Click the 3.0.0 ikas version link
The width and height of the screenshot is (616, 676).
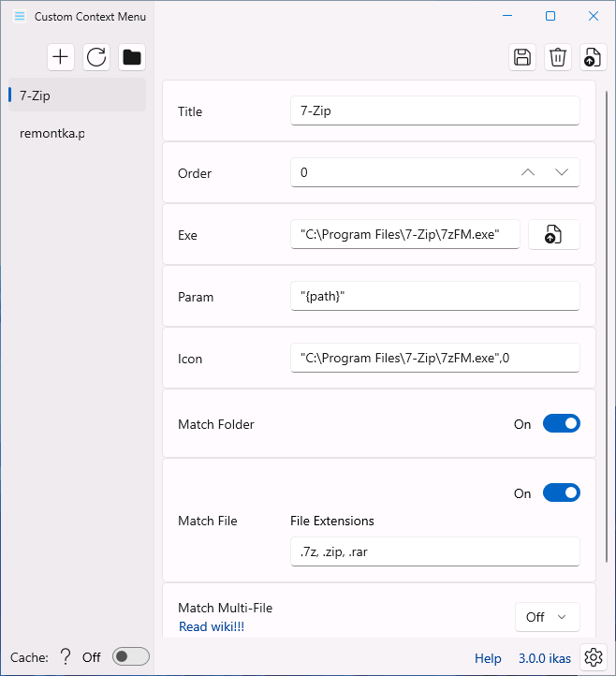click(x=545, y=658)
